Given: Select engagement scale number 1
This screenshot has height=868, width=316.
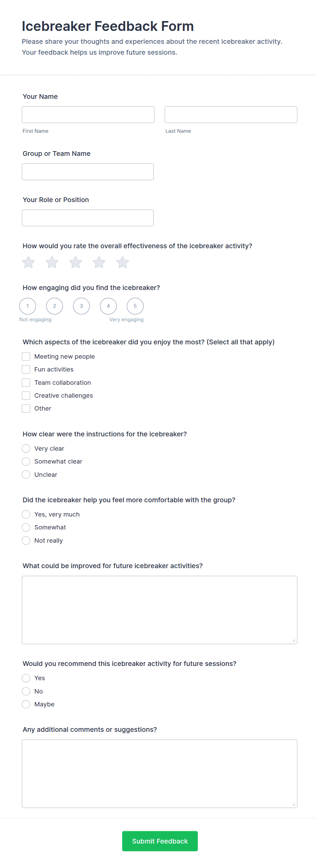Looking at the screenshot, I should click(28, 306).
